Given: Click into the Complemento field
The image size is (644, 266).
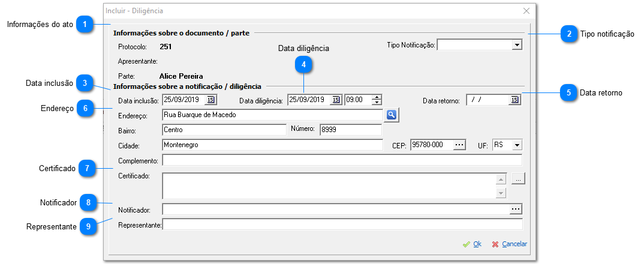Looking at the screenshot, I should [x=342, y=160].
